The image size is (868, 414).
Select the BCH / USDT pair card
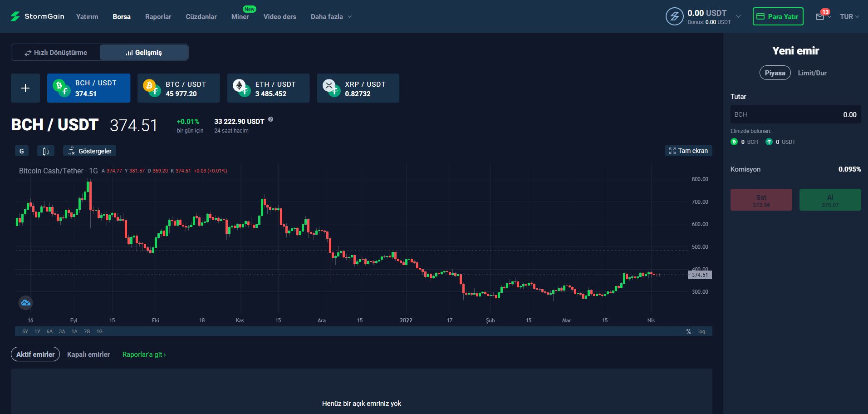(88, 88)
